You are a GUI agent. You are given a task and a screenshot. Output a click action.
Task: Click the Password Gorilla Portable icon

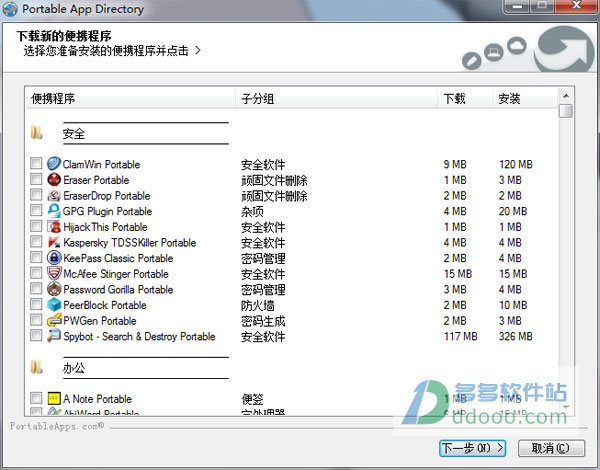(x=54, y=289)
